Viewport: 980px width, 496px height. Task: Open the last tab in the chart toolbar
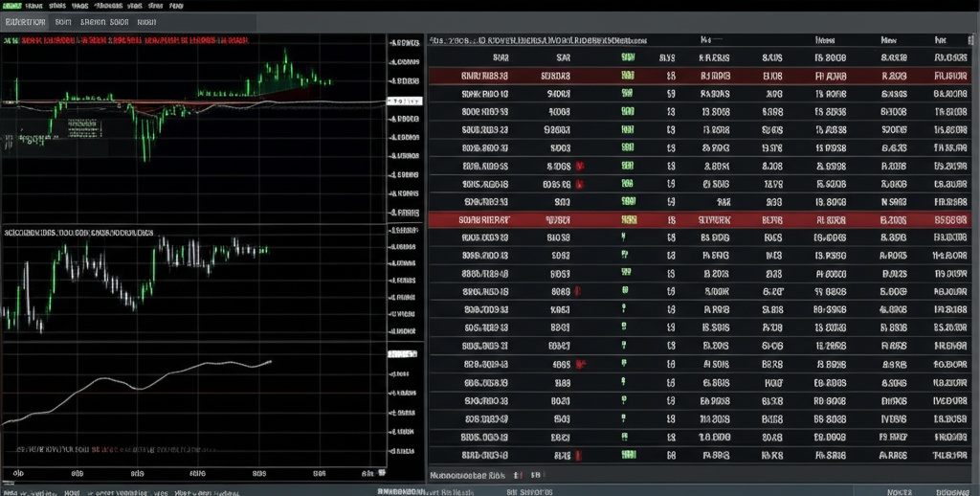coord(147,22)
